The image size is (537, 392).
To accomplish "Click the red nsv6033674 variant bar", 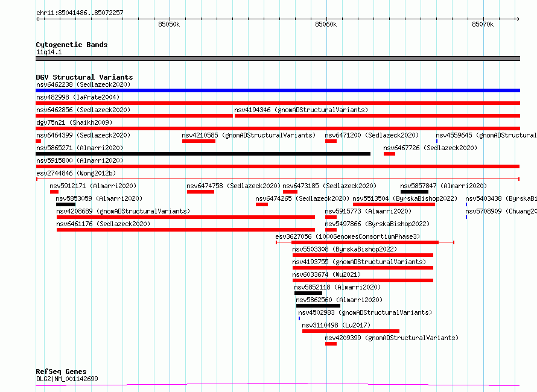I will click(363, 280).
